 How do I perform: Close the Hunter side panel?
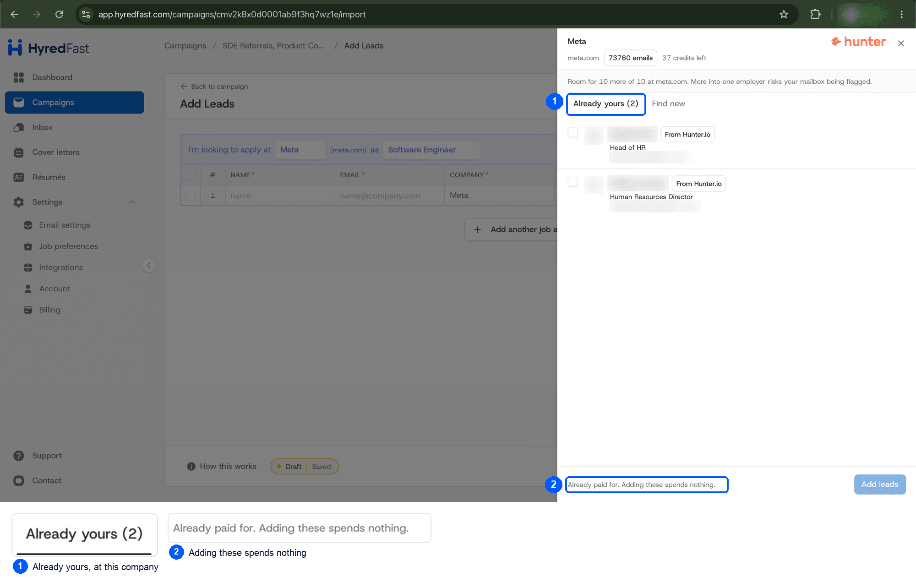[901, 44]
